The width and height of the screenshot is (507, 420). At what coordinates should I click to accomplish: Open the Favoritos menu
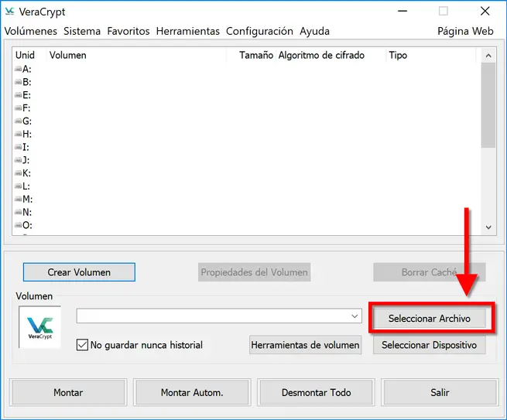128,31
